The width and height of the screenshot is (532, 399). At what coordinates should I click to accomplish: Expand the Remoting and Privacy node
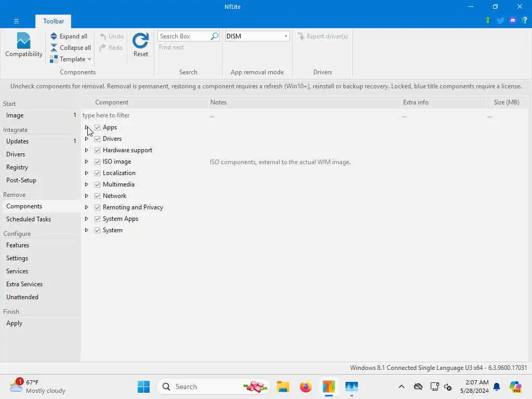point(87,207)
